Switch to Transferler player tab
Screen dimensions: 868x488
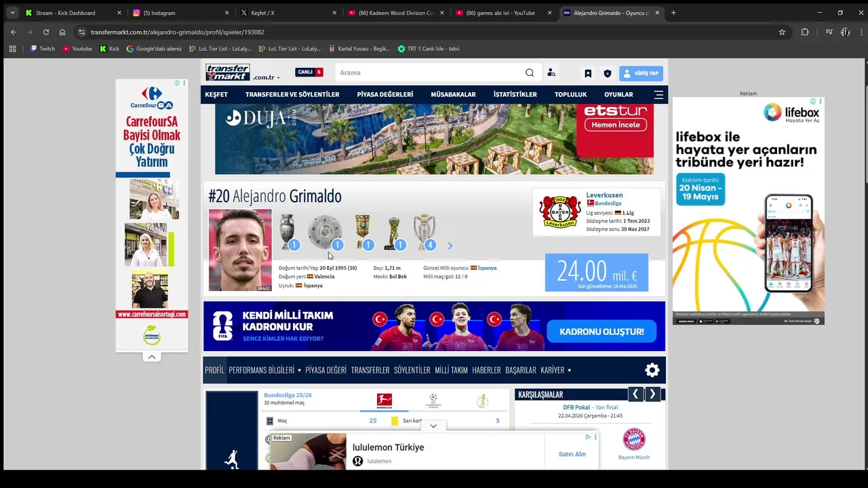(370, 370)
